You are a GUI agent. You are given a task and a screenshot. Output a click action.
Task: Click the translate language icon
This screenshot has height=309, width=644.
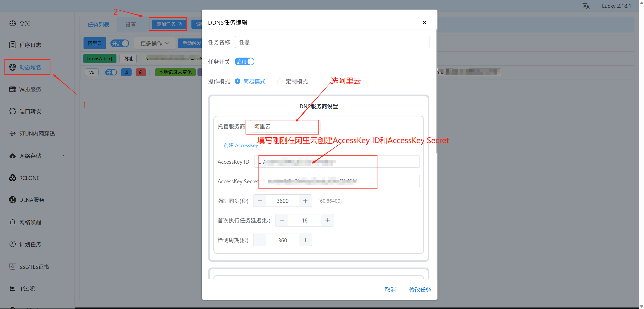[586, 6]
